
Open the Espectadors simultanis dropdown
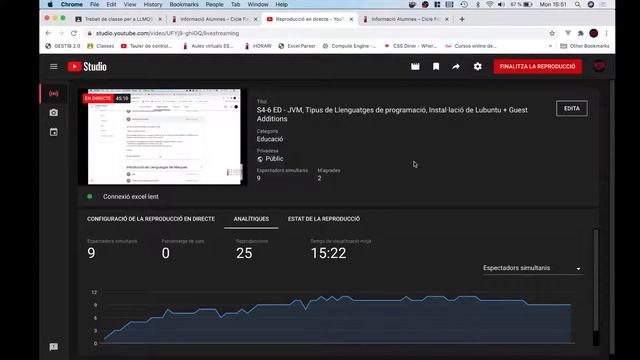pos(532,268)
